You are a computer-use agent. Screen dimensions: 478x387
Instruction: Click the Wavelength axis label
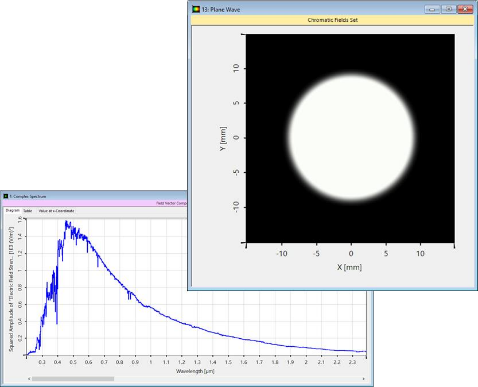(x=195, y=371)
